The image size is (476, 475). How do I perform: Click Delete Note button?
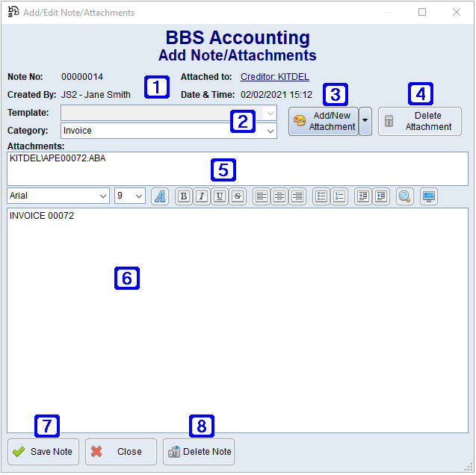tap(199, 452)
